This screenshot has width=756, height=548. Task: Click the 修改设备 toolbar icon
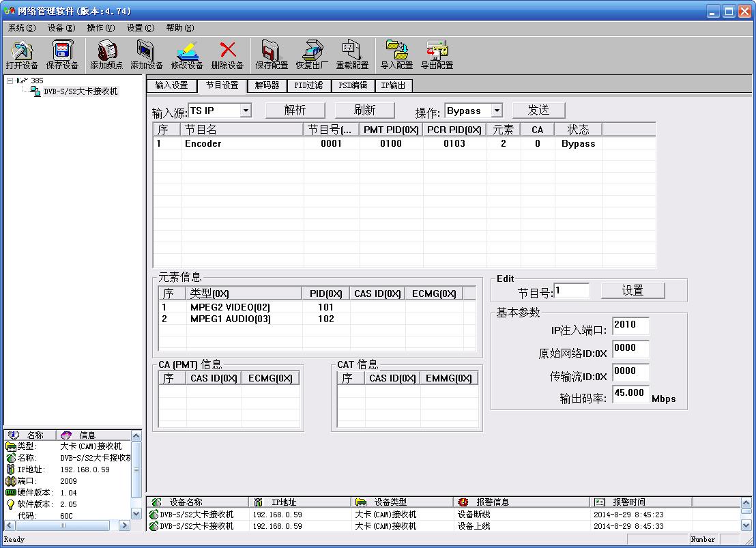click(187, 51)
